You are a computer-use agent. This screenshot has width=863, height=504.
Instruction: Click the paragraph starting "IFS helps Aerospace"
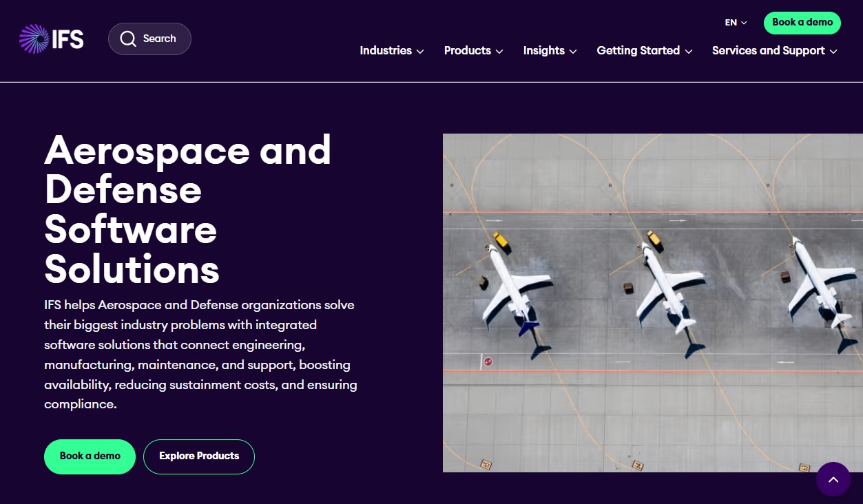200,355
